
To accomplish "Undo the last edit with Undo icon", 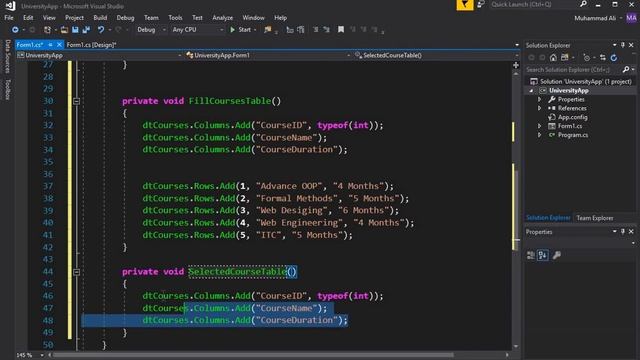I will 100,30.
